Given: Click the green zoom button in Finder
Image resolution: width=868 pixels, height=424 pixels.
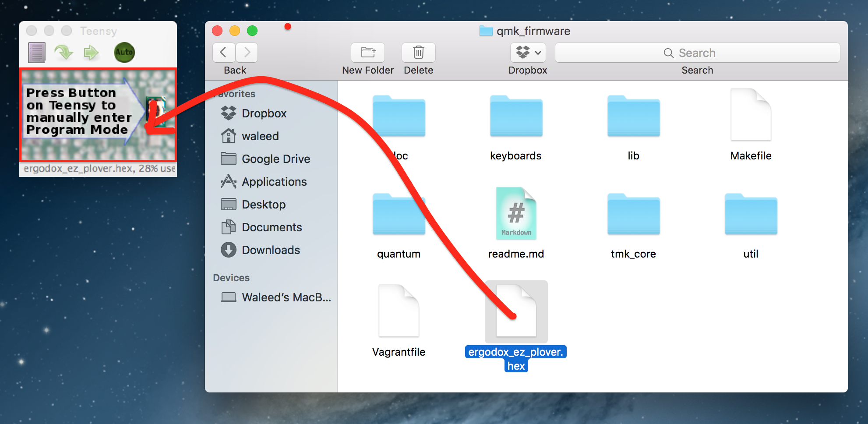Looking at the screenshot, I should pyautogui.click(x=252, y=31).
